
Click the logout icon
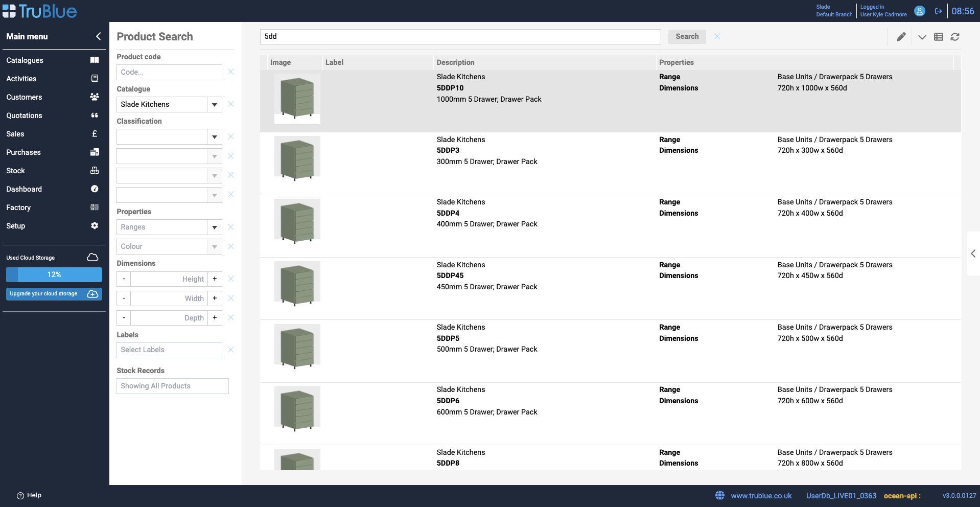tap(938, 11)
